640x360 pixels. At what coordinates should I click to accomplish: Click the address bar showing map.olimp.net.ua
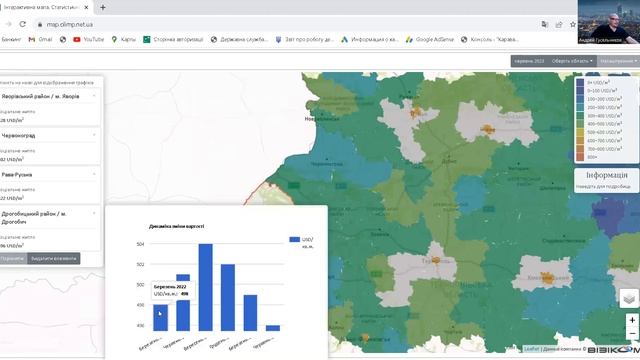[286, 24]
